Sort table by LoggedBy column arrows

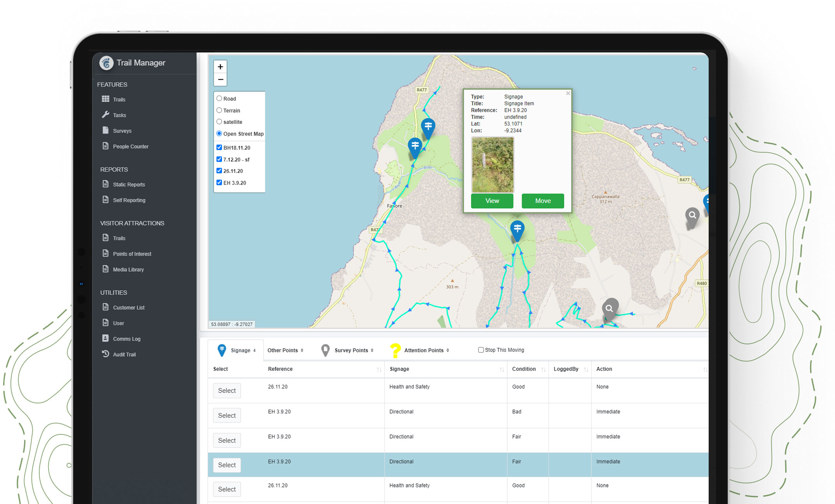(x=586, y=369)
